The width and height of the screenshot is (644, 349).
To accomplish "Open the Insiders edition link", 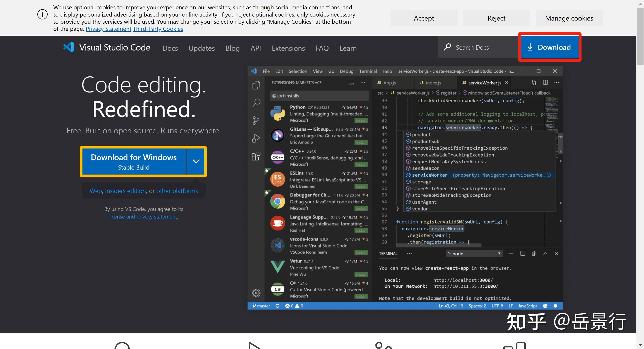I will tap(125, 191).
